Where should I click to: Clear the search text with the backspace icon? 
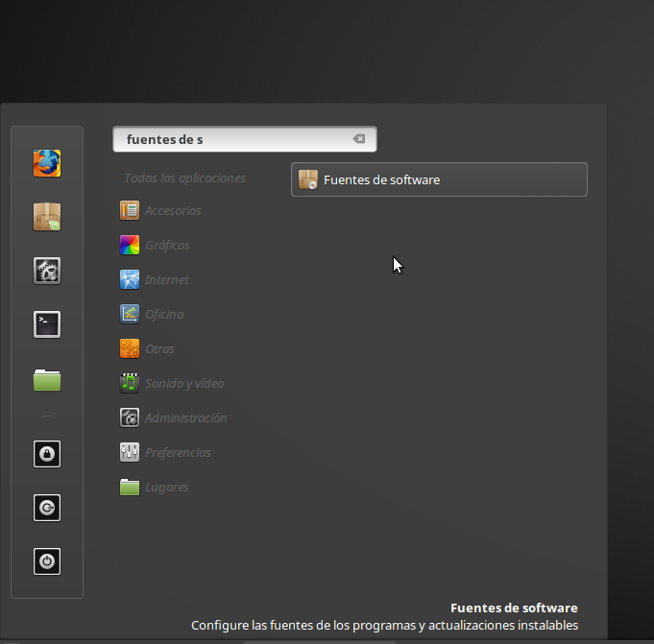pyautogui.click(x=359, y=139)
